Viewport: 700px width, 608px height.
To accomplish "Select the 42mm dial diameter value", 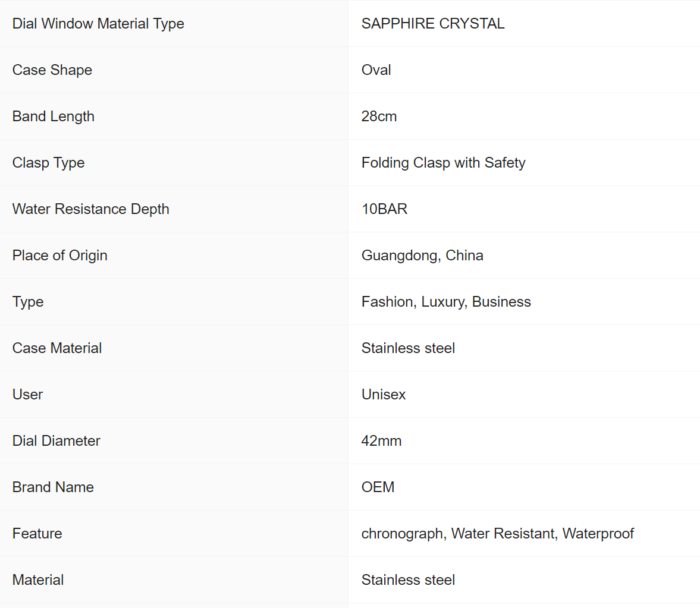I will [381, 441].
